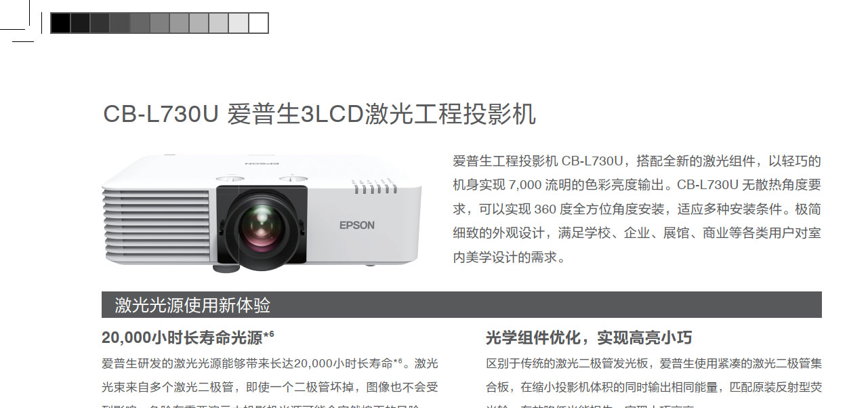
Task: Select the middle gray swatch in grayscale bar
Action: (159, 23)
